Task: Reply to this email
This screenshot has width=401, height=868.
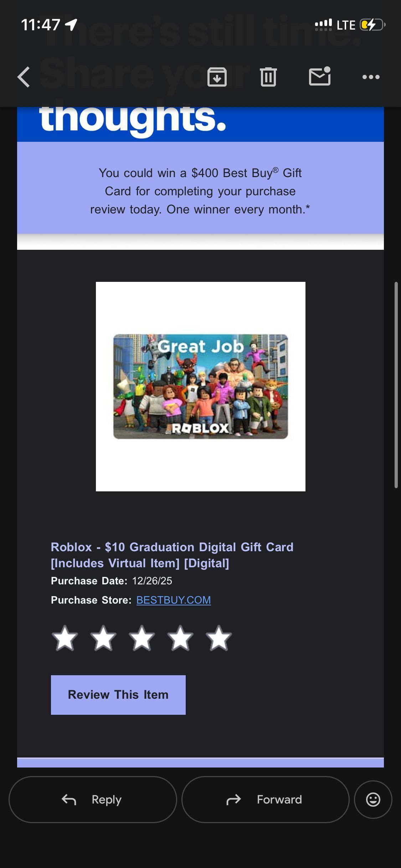Action: [93, 800]
